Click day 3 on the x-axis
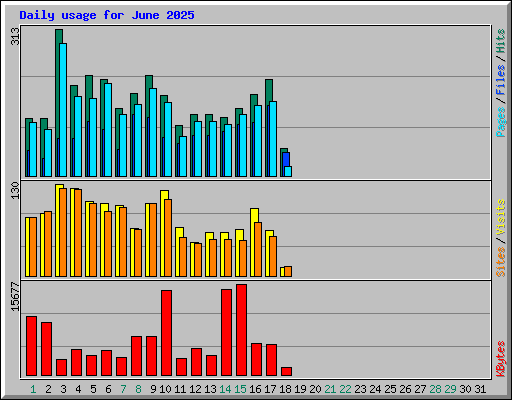Screen dimensions: 512x400 pos(63,389)
